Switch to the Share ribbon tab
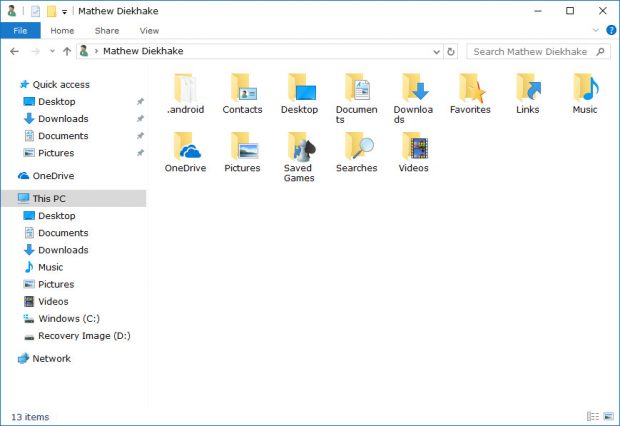 [x=107, y=30]
